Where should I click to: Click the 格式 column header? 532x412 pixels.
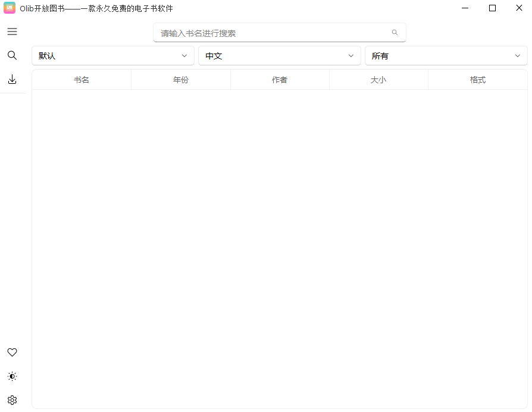477,79
